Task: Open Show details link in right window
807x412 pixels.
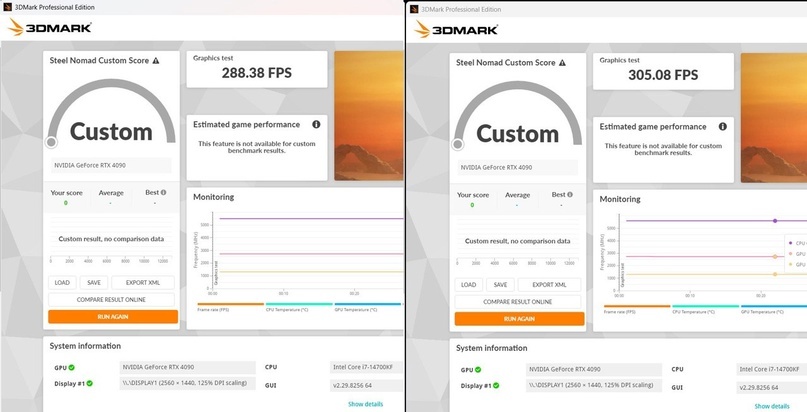Action: (772, 406)
